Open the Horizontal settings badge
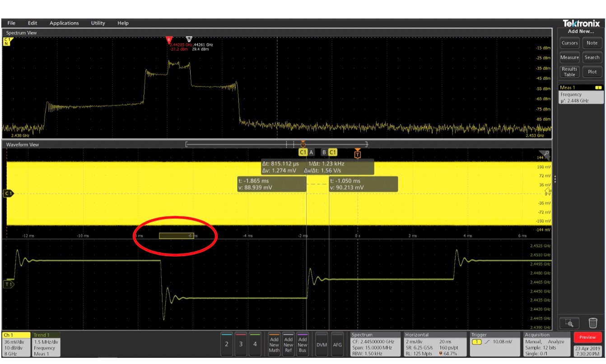Image resolution: width=606 pixels, height=364 pixels. pyautogui.click(x=434, y=344)
